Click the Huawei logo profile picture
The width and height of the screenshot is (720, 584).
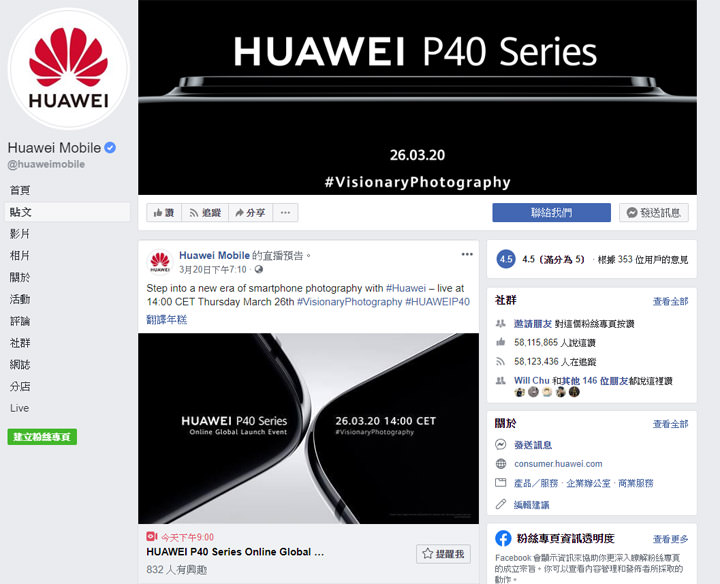tap(68, 69)
